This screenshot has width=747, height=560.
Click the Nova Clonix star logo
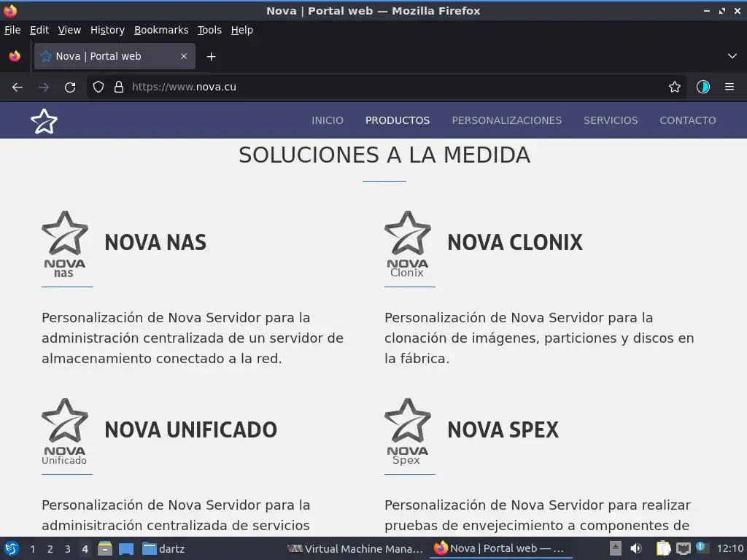(x=408, y=244)
